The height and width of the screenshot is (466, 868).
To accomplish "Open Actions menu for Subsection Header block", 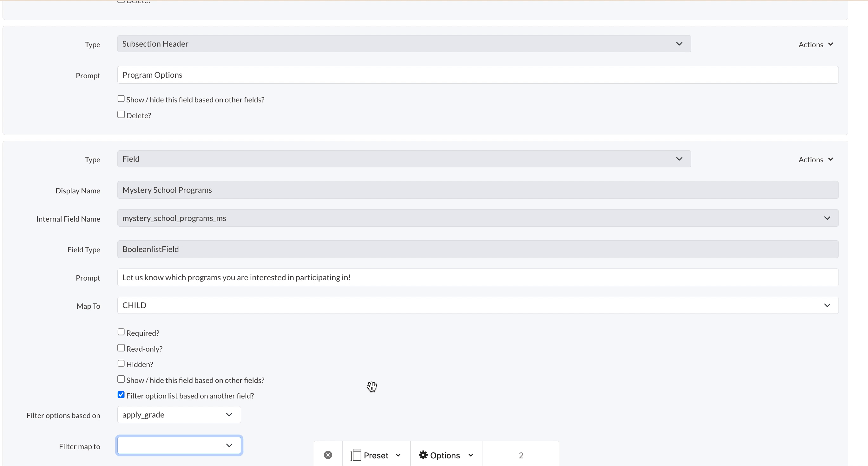I will [x=815, y=44].
